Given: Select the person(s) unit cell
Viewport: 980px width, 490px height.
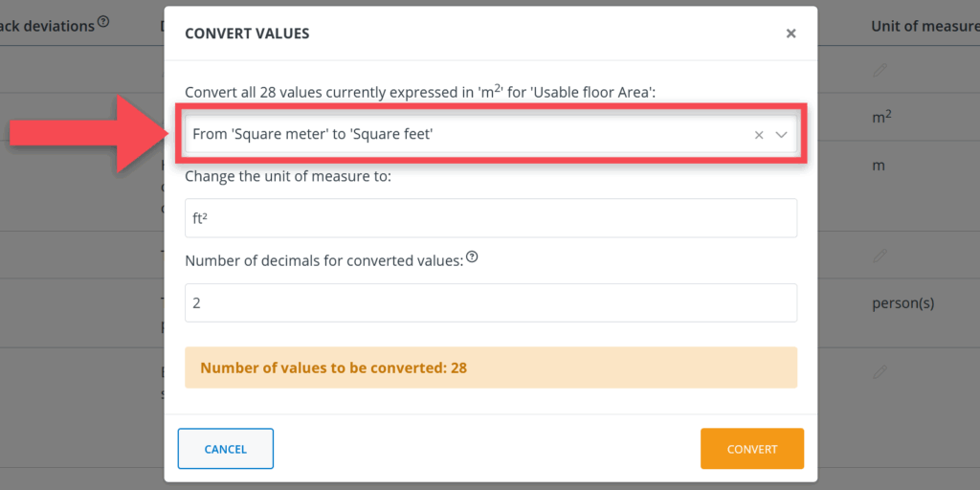Looking at the screenshot, I should [x=902, y=303].
